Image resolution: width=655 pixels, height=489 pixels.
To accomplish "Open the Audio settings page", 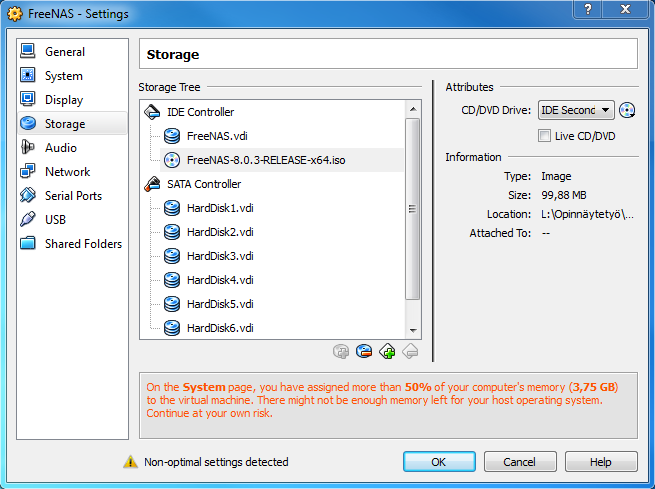I will (x=72, y=148).
